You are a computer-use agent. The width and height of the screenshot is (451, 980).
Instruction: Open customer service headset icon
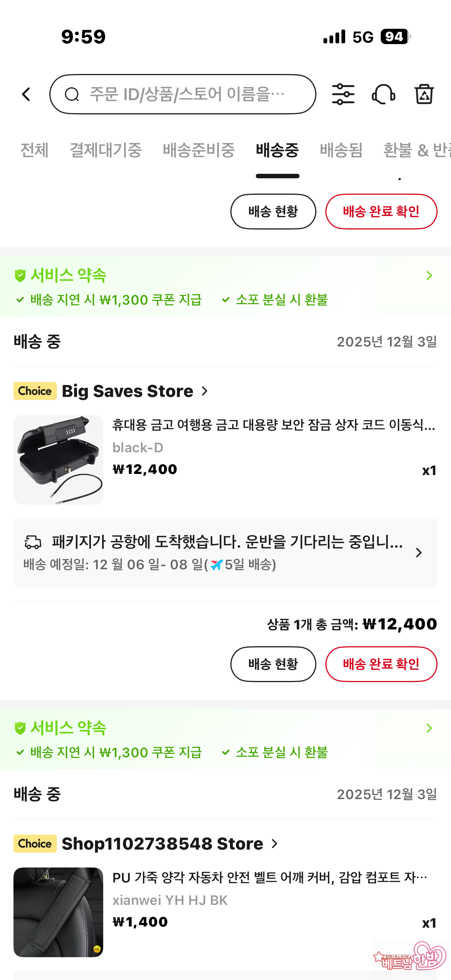click(x=383, y=94)
